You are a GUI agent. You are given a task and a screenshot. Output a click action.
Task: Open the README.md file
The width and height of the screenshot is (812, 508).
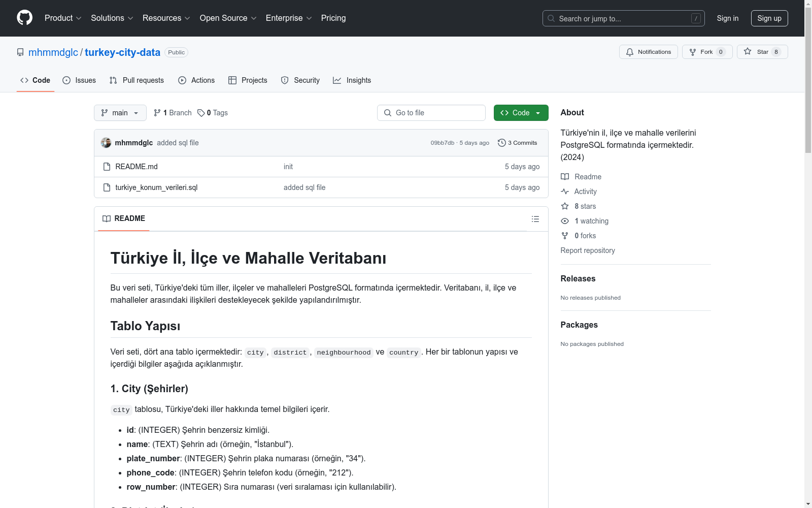point(137,167)
